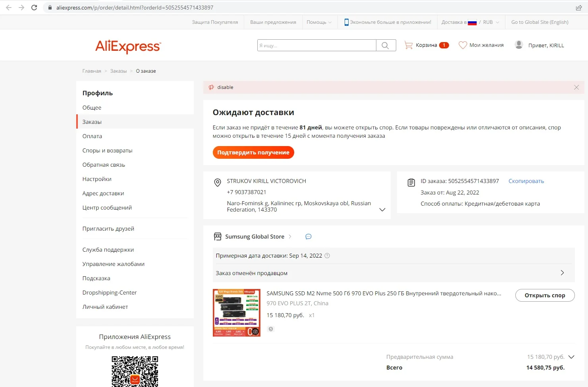The height and width of the screenshot is (387, 588).
Task: Message the seller via the chat bubble icon
Action: click(x=308, y=237)
